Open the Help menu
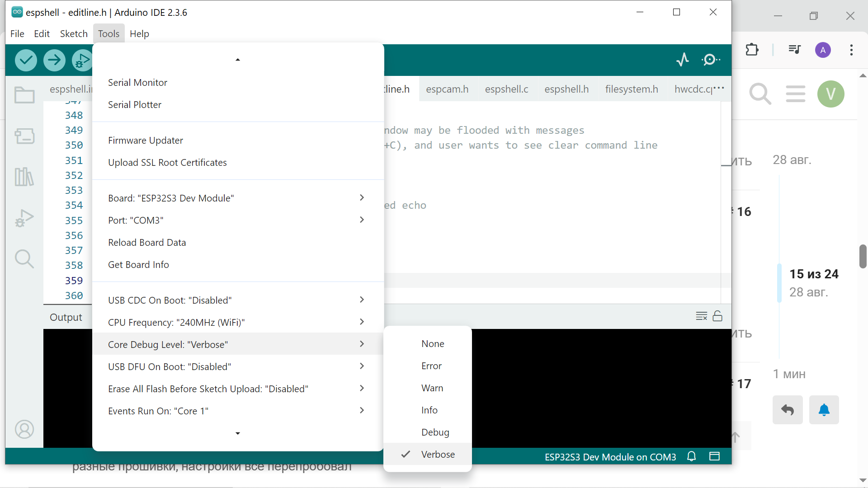868x488 pixels. (139, 34)
